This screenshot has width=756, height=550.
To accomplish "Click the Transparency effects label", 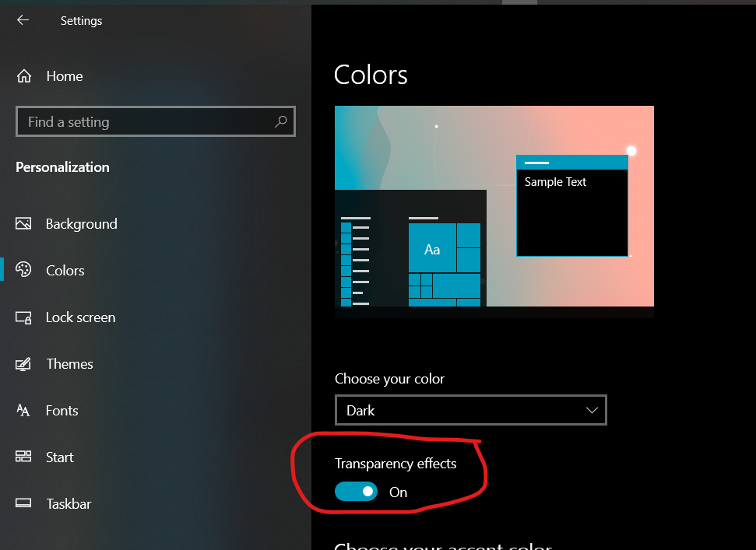I will [x=396, y=464].
